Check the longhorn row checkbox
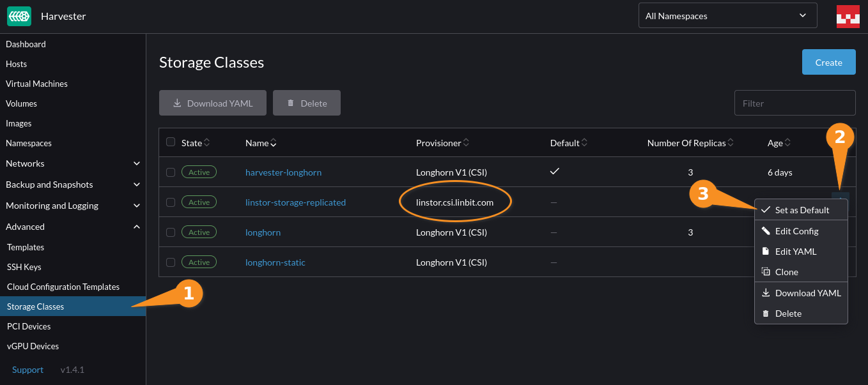 (171, 232)
